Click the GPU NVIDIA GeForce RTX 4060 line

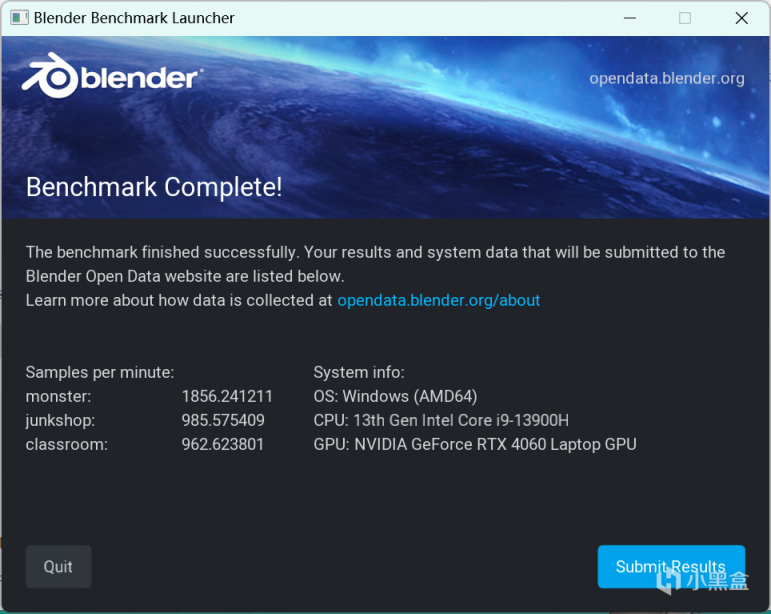coord(475,444)
